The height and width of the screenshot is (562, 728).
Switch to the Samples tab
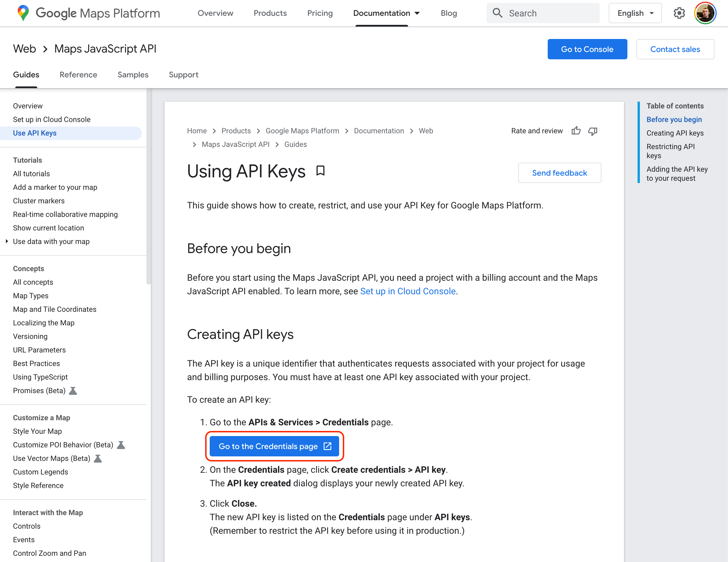[x=133, y=75]
